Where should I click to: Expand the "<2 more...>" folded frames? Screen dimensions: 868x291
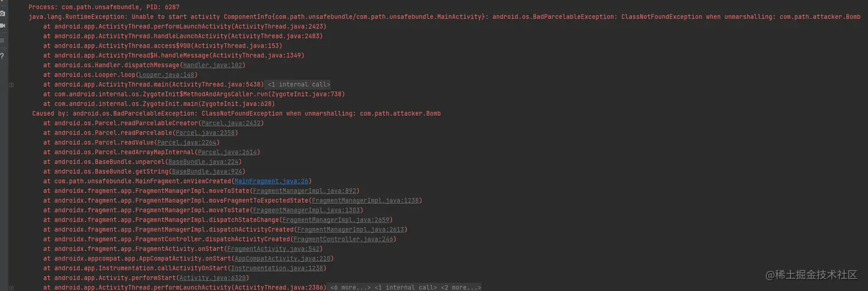coord(461,288)
